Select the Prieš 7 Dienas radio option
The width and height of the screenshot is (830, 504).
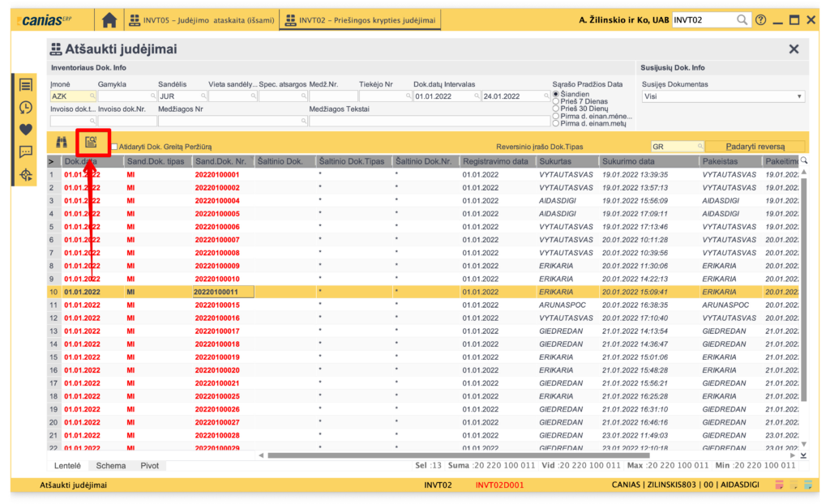(x=555, y=101)
